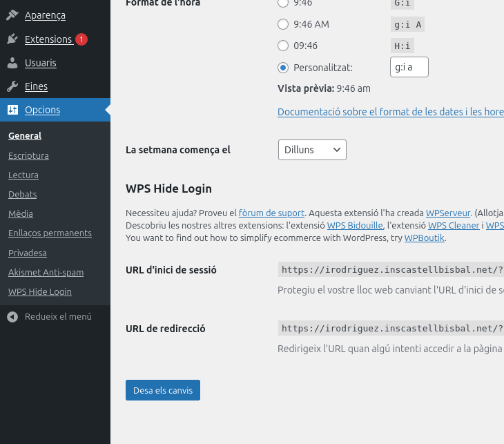Open the fòrum de suport link
Image resolution: width=504 pixels, height=444 pixels.
tap(272, 213)
